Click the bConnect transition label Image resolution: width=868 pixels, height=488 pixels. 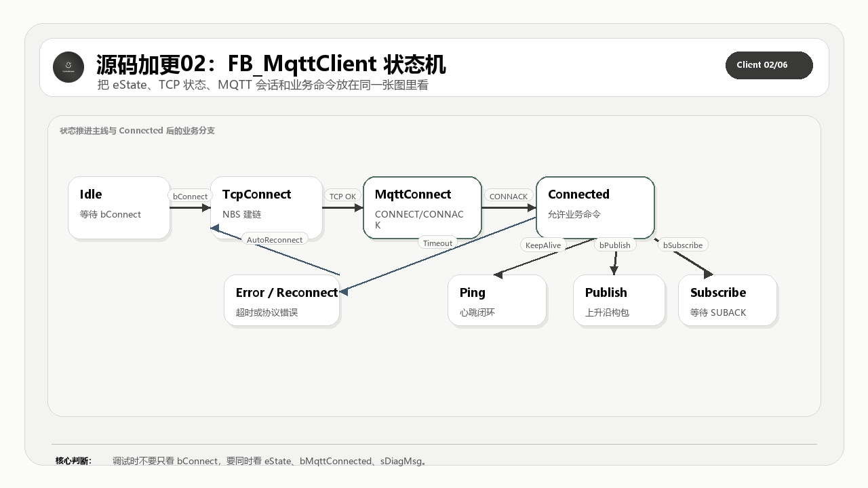[x=190, y=197]
